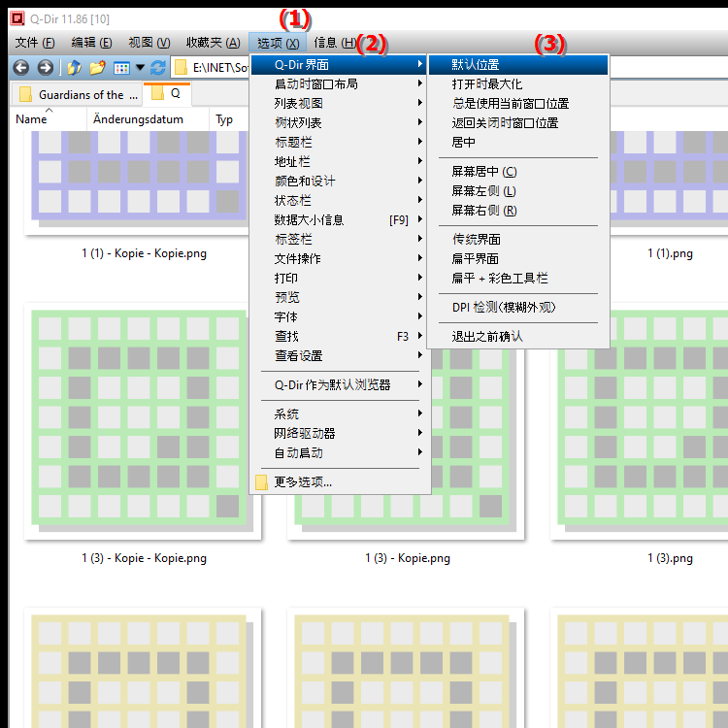
Task: Open the 预览 submenu
Action: pyautogui.click(x=340, y=297)
